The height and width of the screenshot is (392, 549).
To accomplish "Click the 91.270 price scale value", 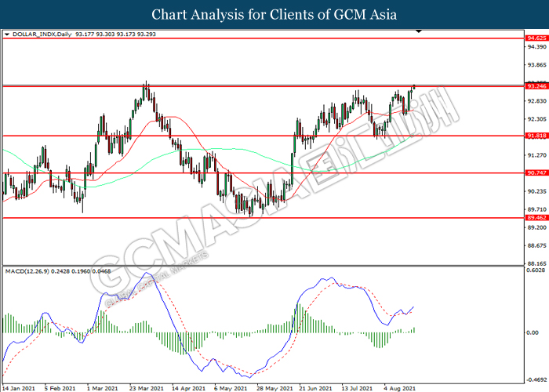I will click(x=537, y=155).
